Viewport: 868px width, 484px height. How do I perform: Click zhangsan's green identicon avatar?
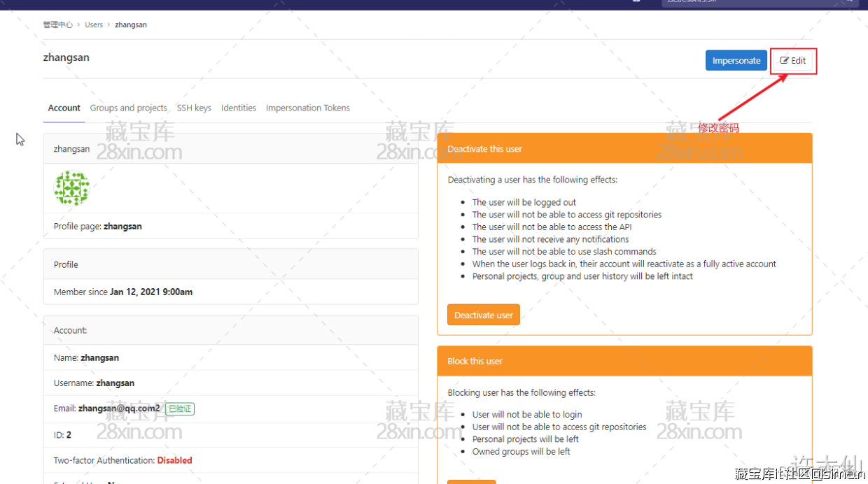tap(71, 188)
